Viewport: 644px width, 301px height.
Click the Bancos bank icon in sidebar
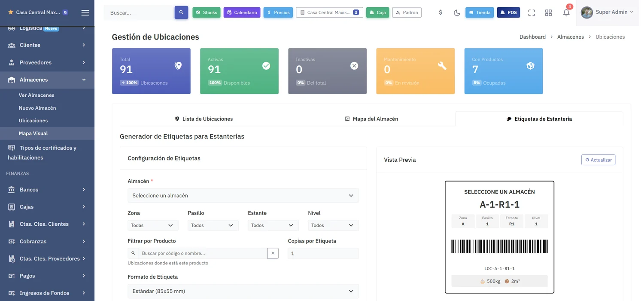tap(12, 190)
